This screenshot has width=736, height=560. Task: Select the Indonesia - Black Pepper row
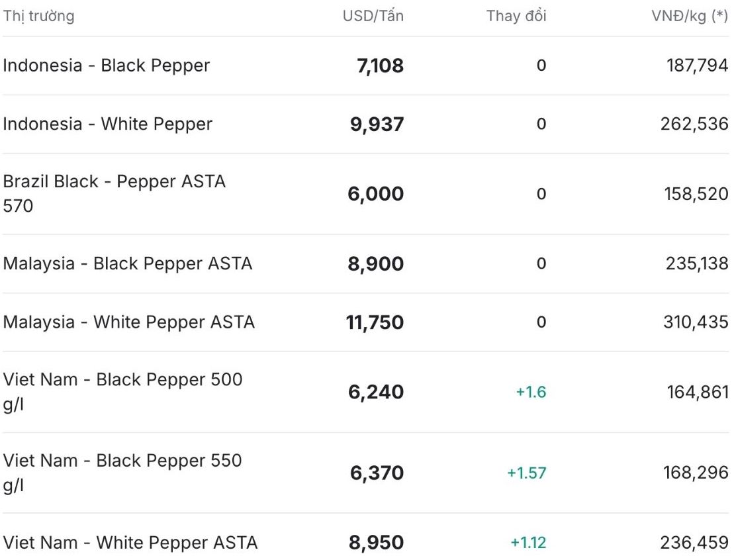[x=366, y=66]
